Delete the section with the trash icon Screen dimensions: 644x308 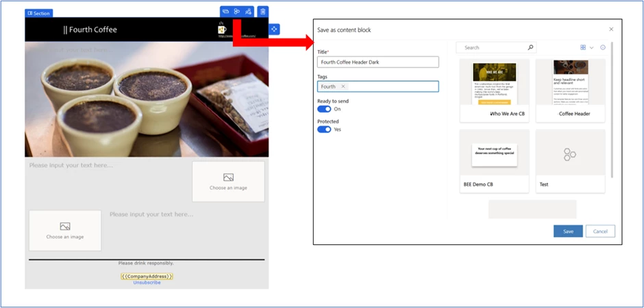(263, 12)
